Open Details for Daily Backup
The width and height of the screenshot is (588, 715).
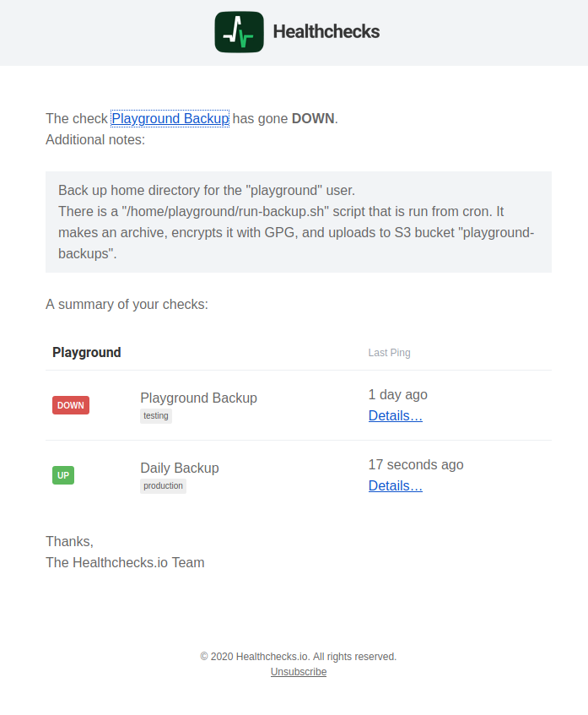pyautogui.click(x=395, y=486)
